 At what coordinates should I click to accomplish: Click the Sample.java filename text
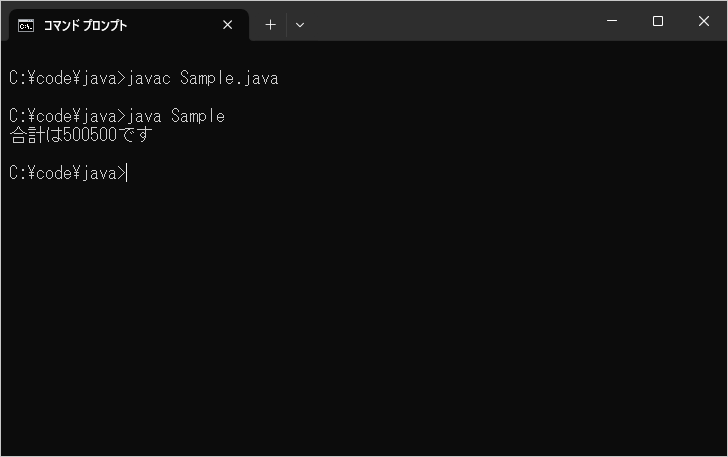229,78
